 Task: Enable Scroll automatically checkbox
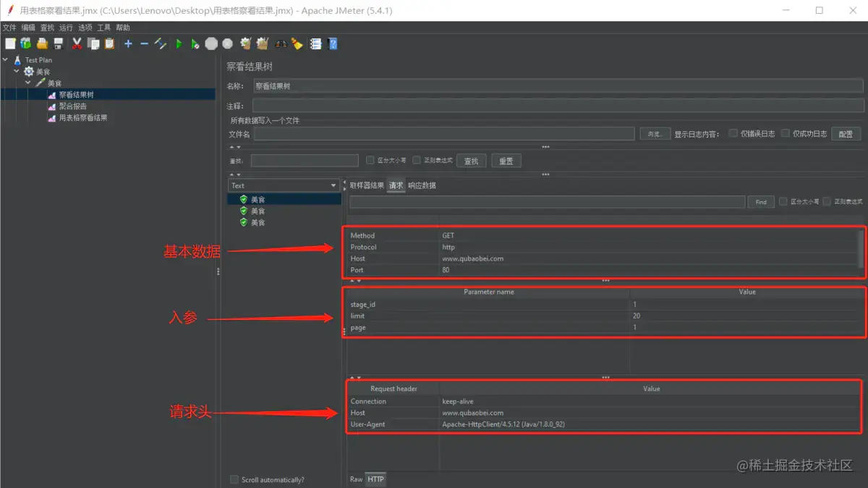[x=234, y=479]
